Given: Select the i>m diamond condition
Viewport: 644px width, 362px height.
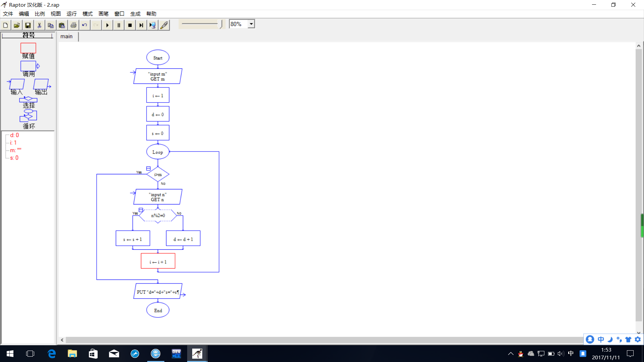Looking at the screenshot, I should click(x=158, y=174).
